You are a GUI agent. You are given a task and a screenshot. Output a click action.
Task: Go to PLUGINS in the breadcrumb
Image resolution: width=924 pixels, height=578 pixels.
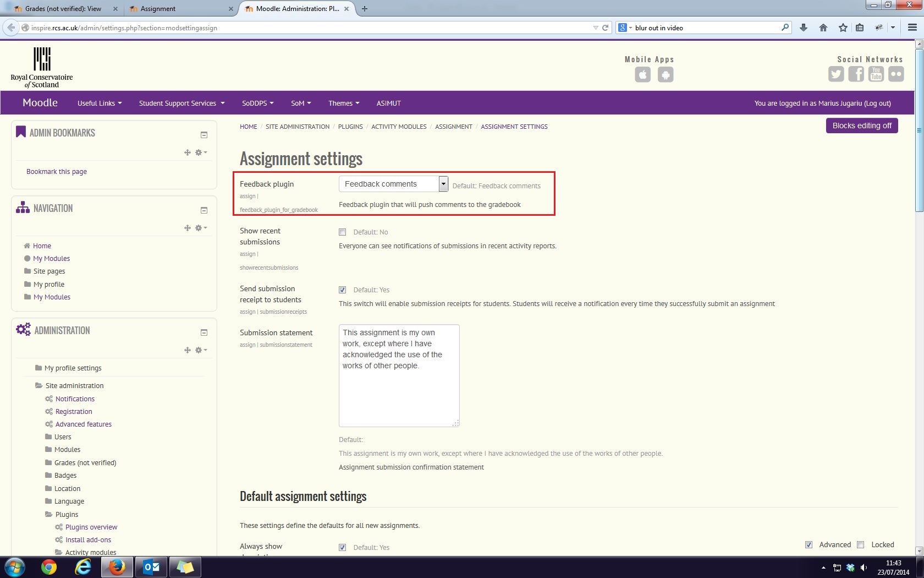[350, 127]
